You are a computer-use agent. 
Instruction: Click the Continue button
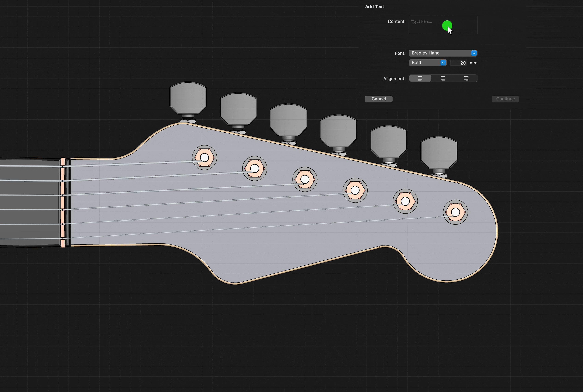505,99
